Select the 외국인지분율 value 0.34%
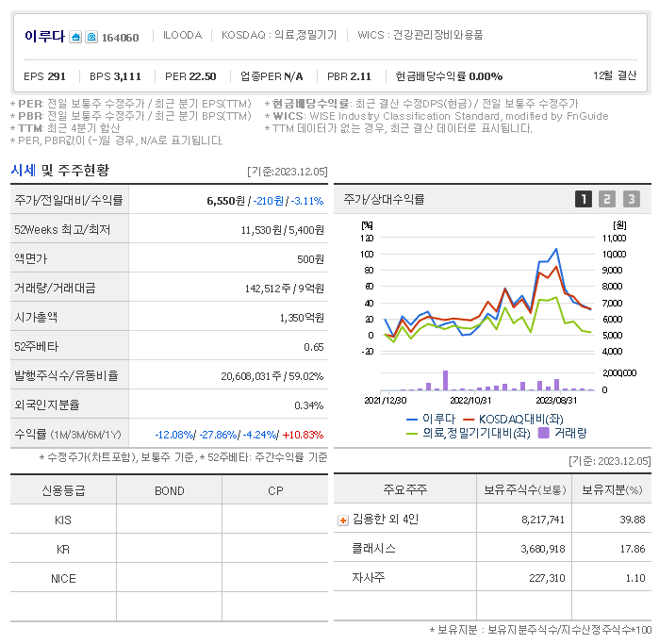 308,405
